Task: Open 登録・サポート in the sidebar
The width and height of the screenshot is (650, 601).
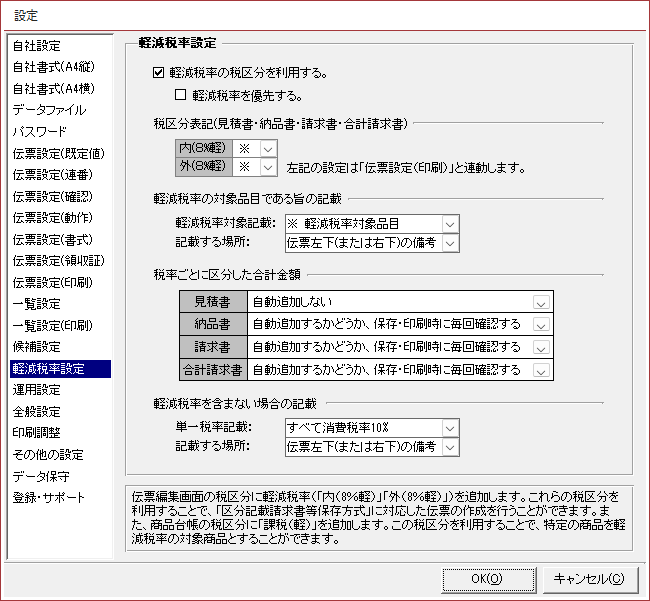Action: pyautogui.click(x=49, y=497)
